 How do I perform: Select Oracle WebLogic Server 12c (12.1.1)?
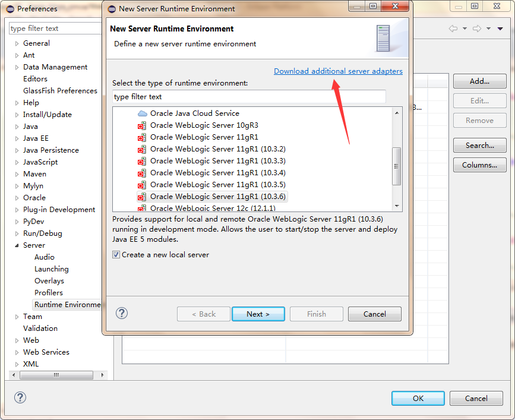click(x=213, y=208)
